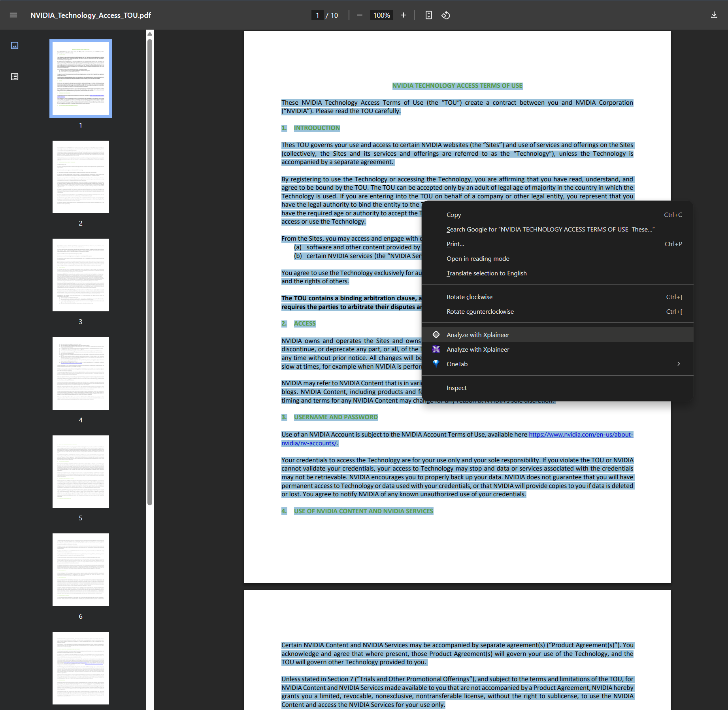Image resolution: width=728 pixels, height=710 pixels.
Task: Zoom in with the plus button
Action: tap(403, 15)
